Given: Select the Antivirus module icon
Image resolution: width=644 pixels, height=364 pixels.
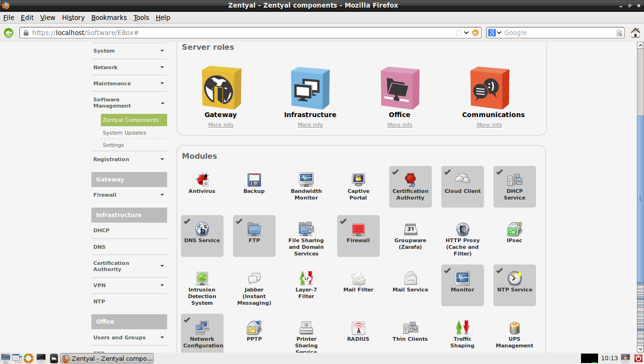Looking at the screenshot, I should (202, 182).
